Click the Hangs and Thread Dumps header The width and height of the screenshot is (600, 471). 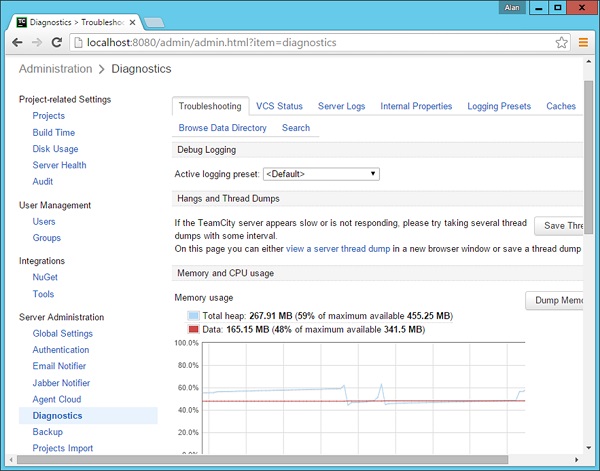click(x=377, y=199)
